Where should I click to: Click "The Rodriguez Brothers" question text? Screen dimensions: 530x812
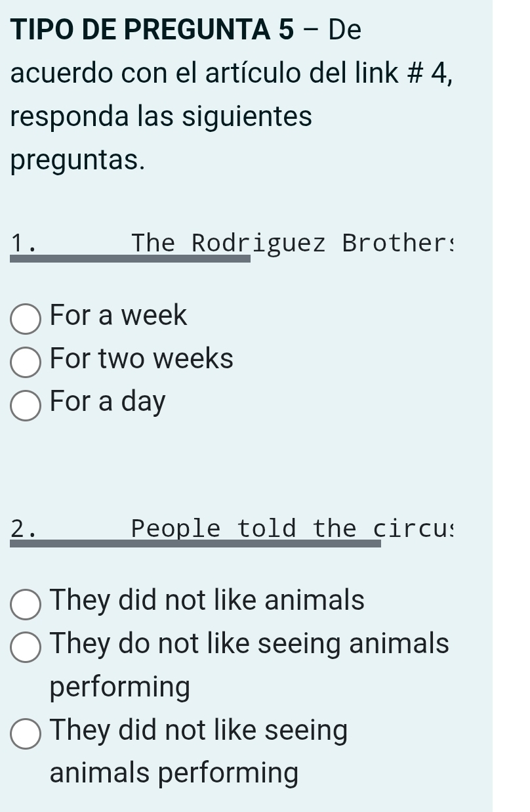coord(293,243)
